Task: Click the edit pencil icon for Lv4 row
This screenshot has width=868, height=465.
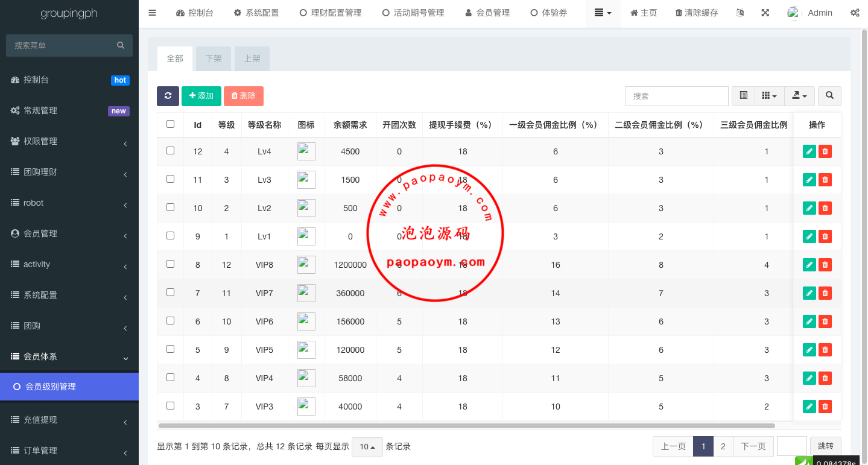Action: [x=809, y=151]
